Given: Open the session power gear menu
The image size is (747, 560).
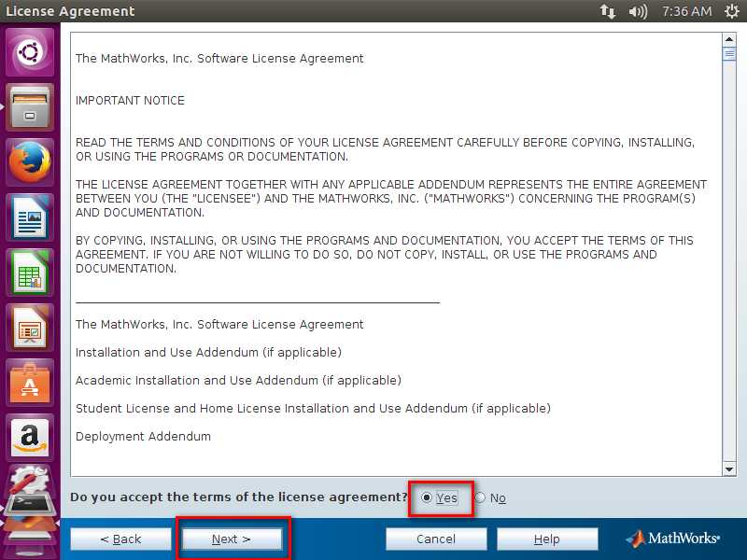Looking at the screenshot, I should point(731,11).
